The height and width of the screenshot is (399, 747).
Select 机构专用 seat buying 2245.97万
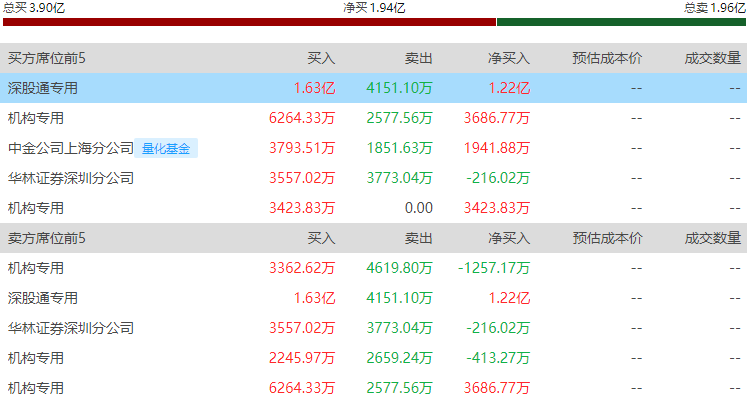[x=36, y=358]
